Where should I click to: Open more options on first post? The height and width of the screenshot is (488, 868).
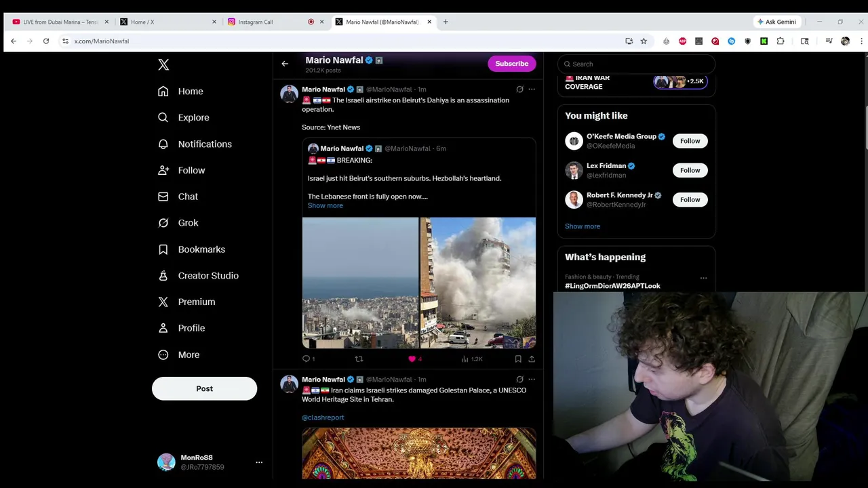click(x=532, y=89)
